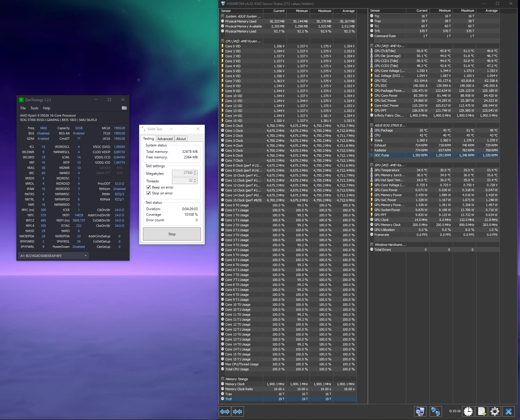Image resolution: width=520 pixels, height=420 pixels.
Task: Select the Physical Memory Load row
Action: (x=288, y=31)
